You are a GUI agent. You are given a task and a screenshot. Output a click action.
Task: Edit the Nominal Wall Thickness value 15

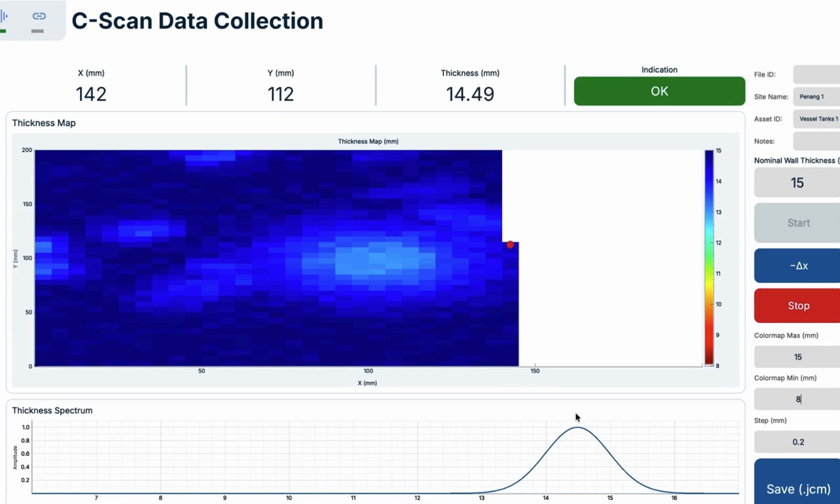pyautogui.click(x=797, y=182)
